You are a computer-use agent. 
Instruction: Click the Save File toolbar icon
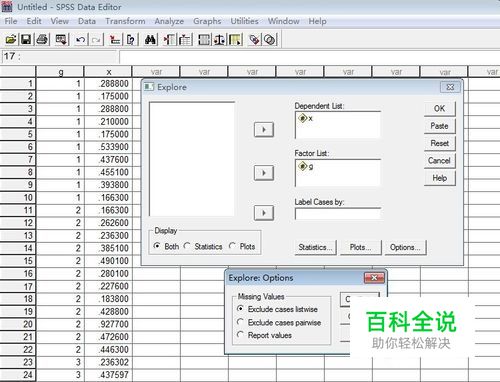pyautogui.click(x=26, y=40)
